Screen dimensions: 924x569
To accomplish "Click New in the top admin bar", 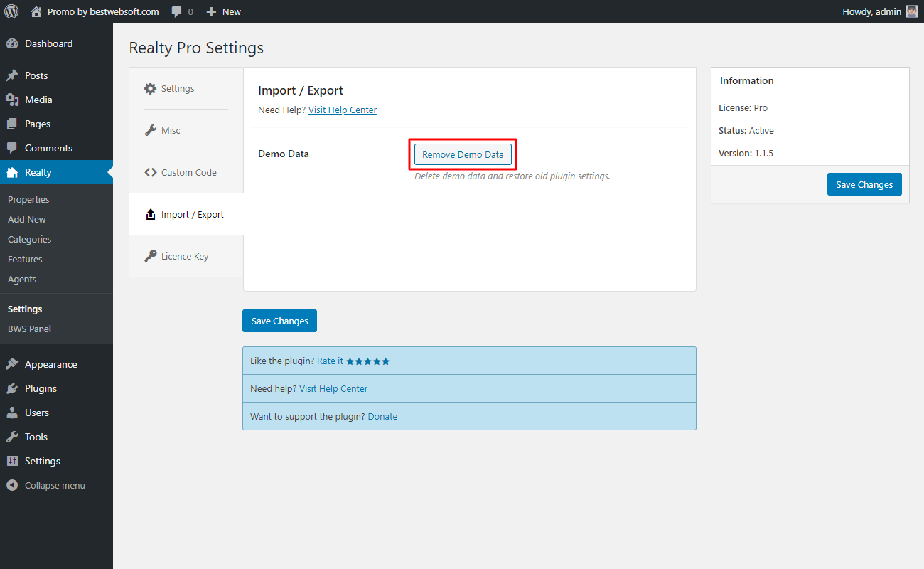I will 232,12.
